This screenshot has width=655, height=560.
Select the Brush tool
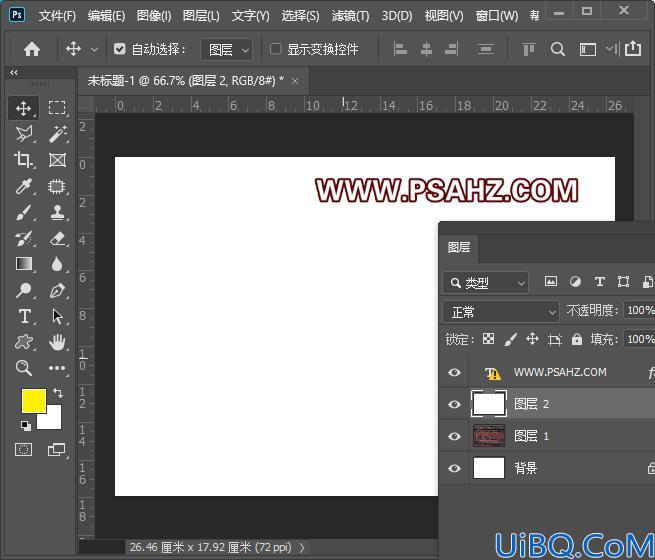23,212
